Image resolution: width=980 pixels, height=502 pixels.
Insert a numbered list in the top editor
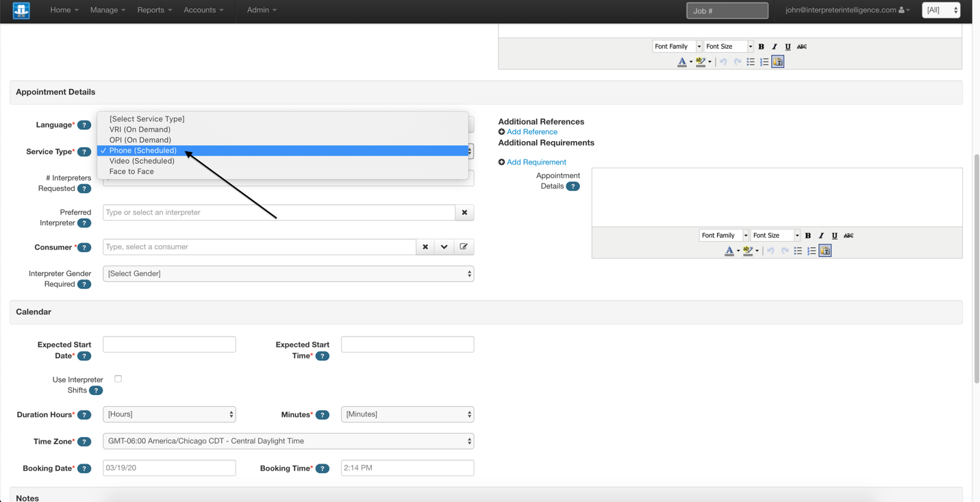[764, 62]
